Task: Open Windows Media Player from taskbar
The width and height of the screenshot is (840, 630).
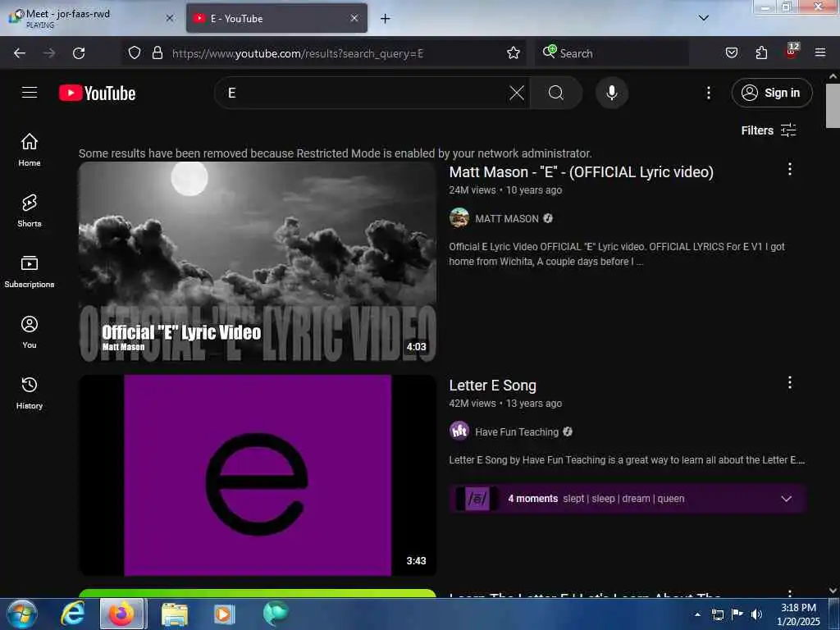Action: point(224,614)
